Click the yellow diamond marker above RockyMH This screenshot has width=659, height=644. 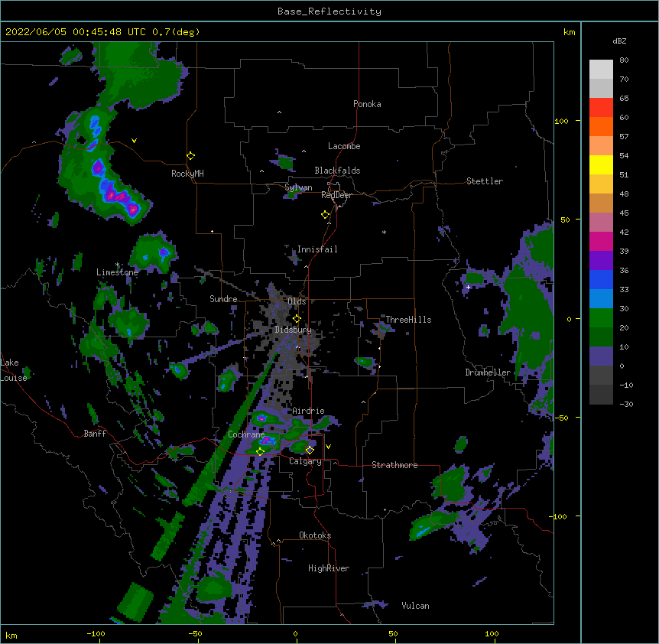click(x=190, y=156)
